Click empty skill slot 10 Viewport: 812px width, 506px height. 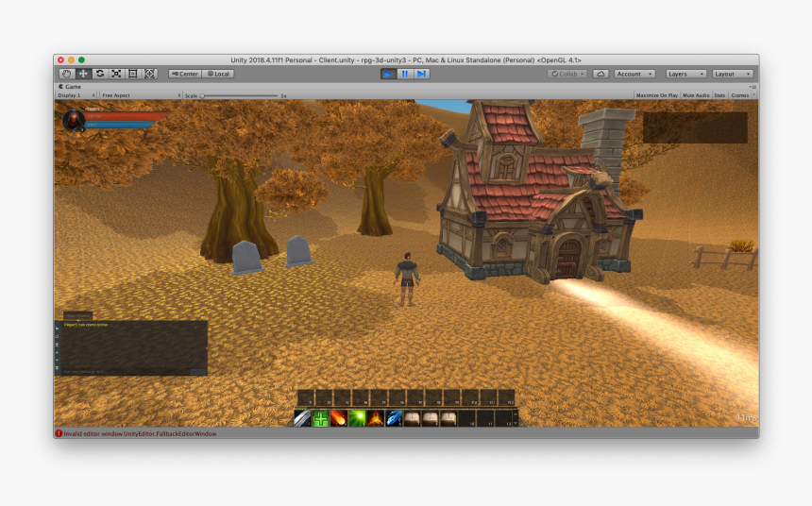(466, 418)
